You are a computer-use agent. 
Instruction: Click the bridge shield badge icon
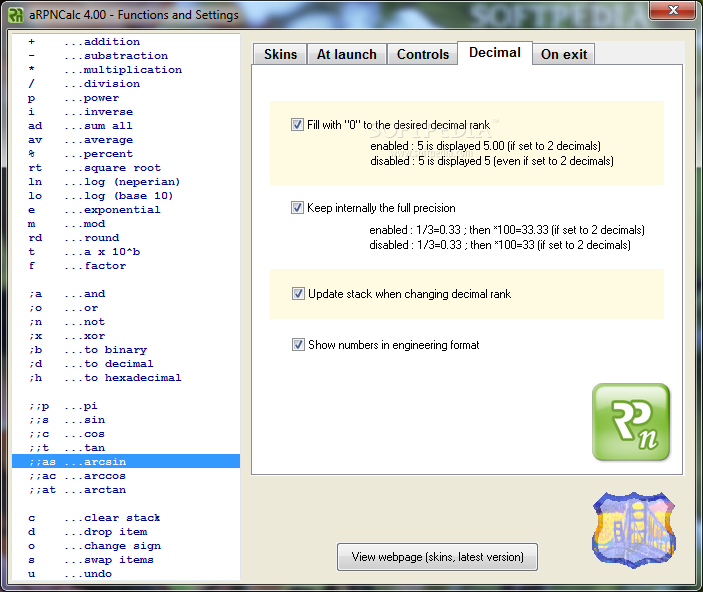[x=634, y=530]
